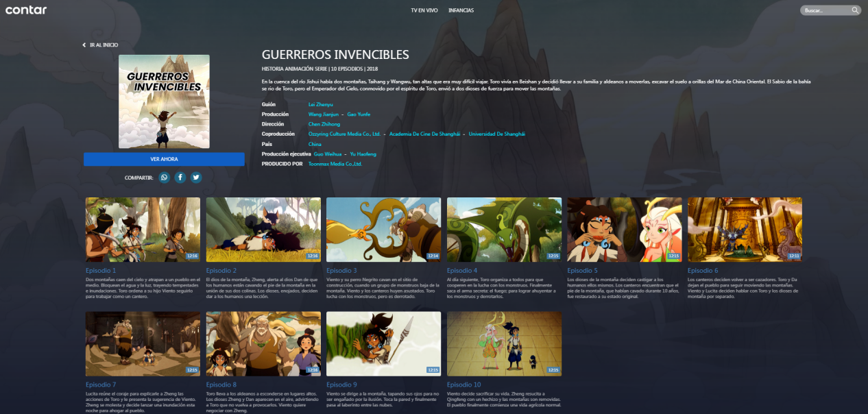The image size is (868, 414).
Task: Click Episodio 4 description starting 'Al día siguiente'
Action: coord(504,287)
